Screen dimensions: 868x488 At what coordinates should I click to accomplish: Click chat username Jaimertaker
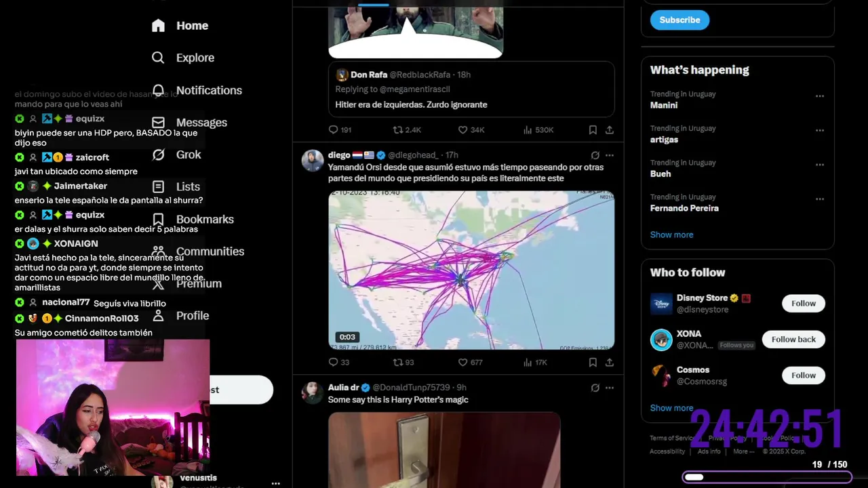[x=81, y=186]
